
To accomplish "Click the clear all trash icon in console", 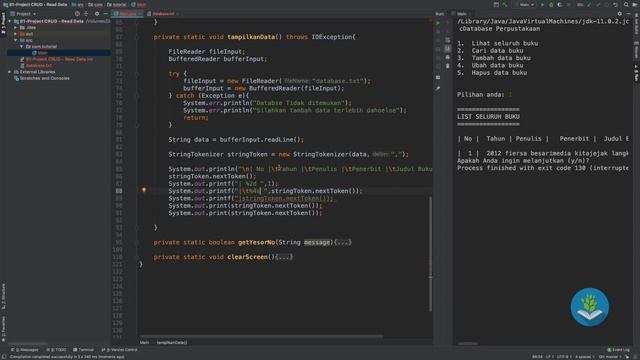I will [x=448, y=66].
